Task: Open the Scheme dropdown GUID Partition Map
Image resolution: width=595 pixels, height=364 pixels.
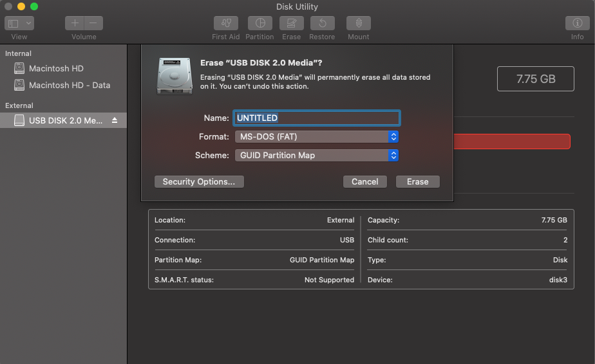Action: (x=316, y=155)
